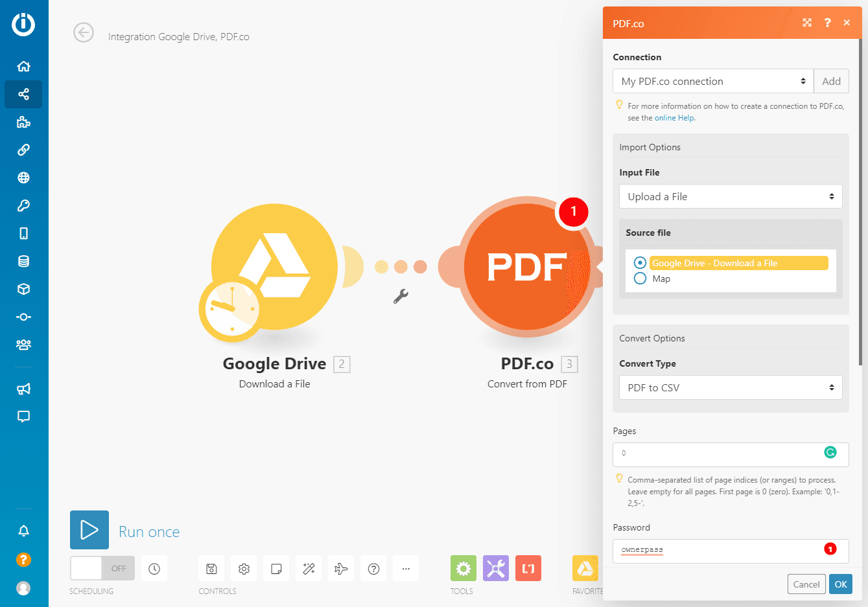Viewport: 868px width, 607px height.
Task: Go to Dashboard home icon
Action: tap(23, 66)
